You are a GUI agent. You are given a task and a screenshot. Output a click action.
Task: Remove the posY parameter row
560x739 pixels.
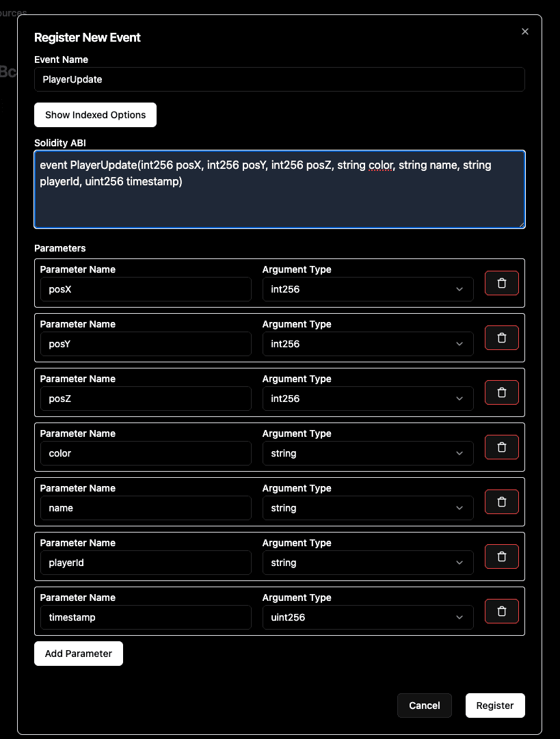point(501,338)
